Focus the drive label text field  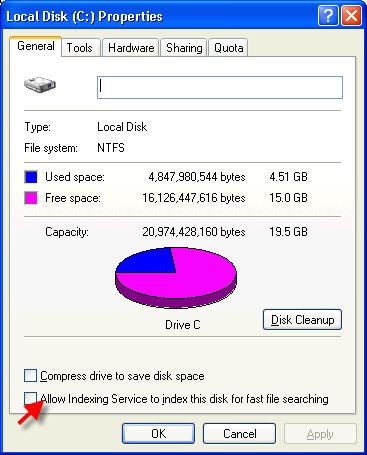[220, 87]
